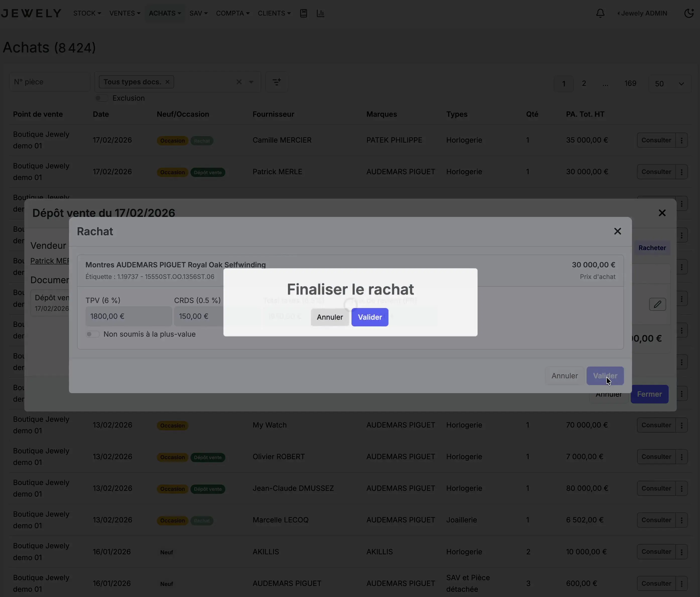Open the statistics bar chart icon

click(320, 13)
